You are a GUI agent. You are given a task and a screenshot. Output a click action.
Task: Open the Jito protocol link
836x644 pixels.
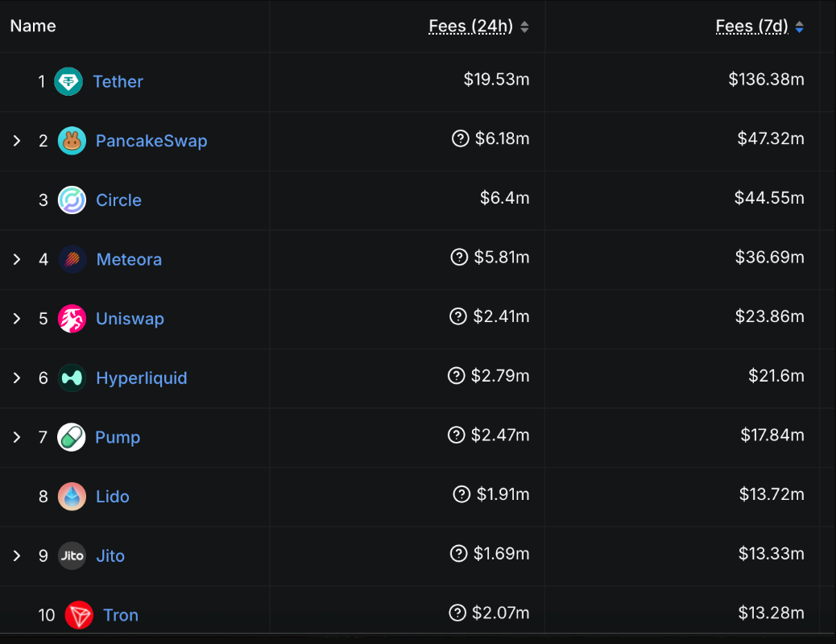pyautogui.click(x=110, y=555)
